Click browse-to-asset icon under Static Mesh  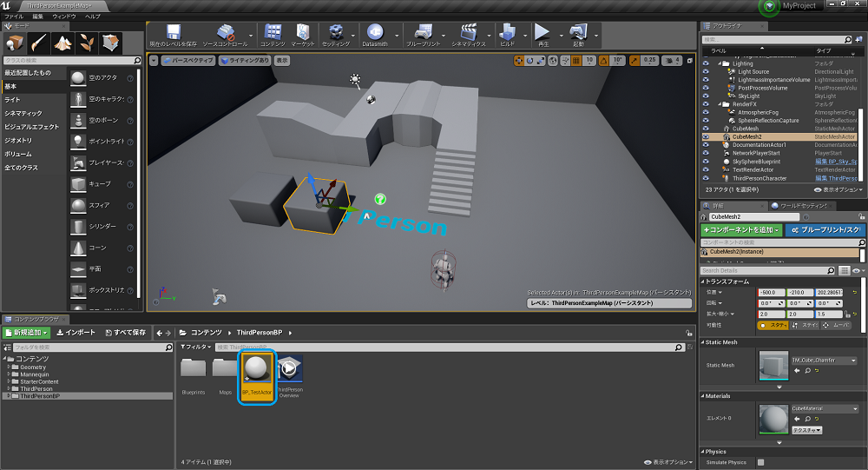(807, 371)
